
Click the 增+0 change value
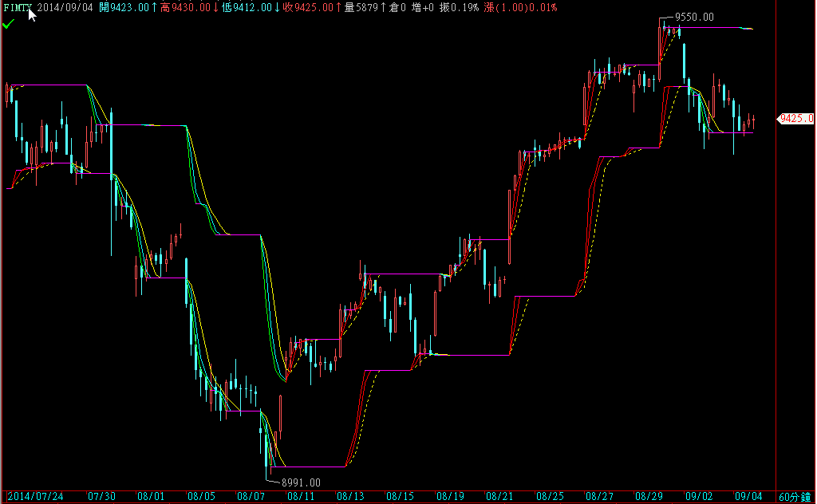tap(423, 8)
